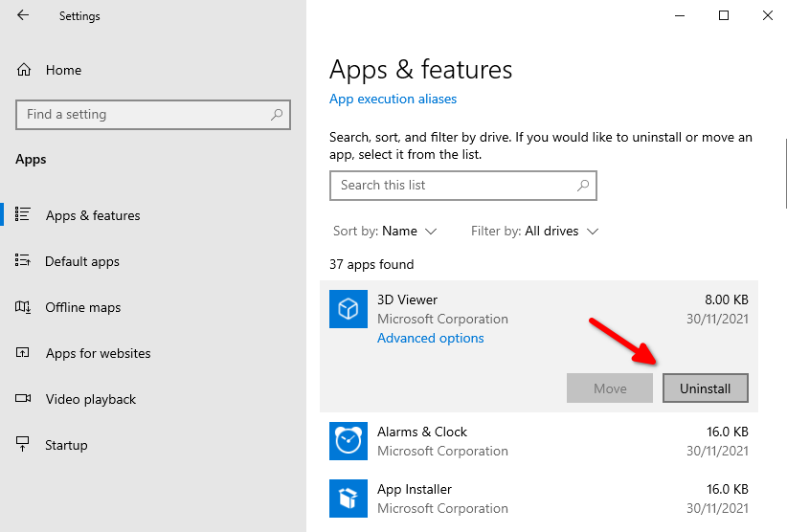Go back with the Settings back arrow
This screenshot has height=532, width=787.
(23, 15)
